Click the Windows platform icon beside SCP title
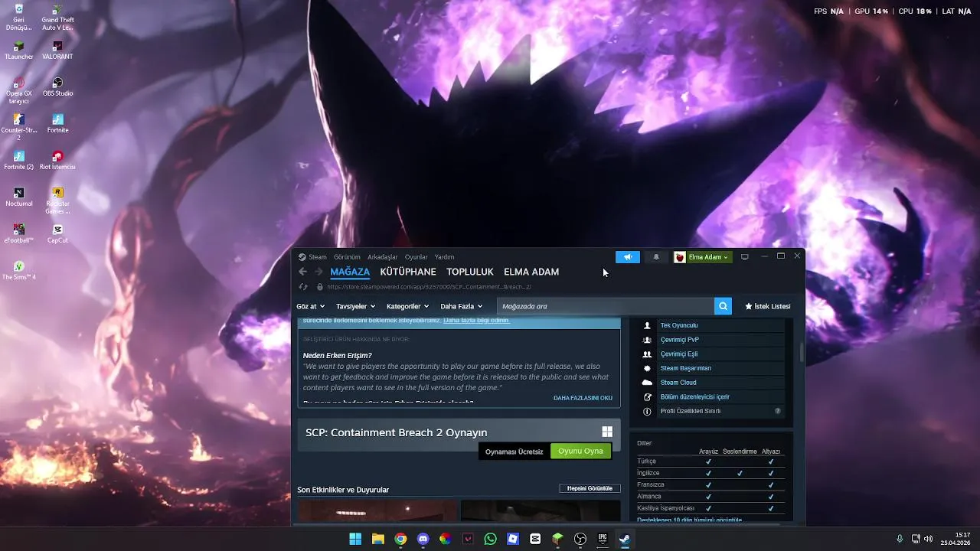The width and height of the screenshot is (980, 551). click(607, 432)
